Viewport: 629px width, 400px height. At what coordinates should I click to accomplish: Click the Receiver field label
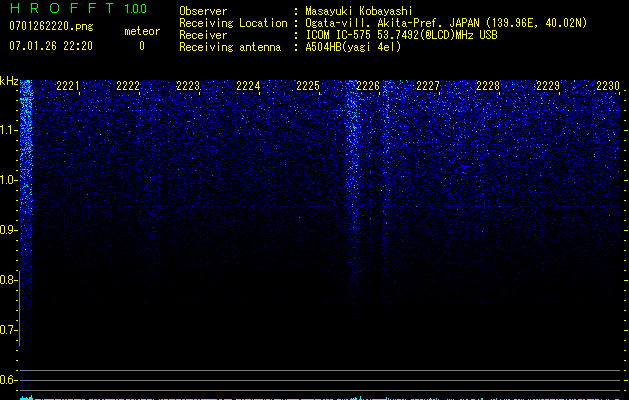203,35
